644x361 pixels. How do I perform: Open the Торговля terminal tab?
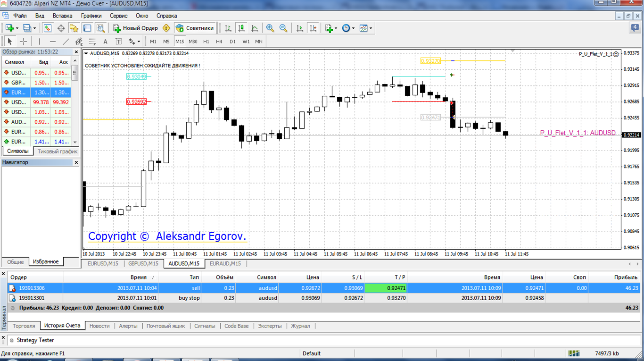click(x=24, y=326)
